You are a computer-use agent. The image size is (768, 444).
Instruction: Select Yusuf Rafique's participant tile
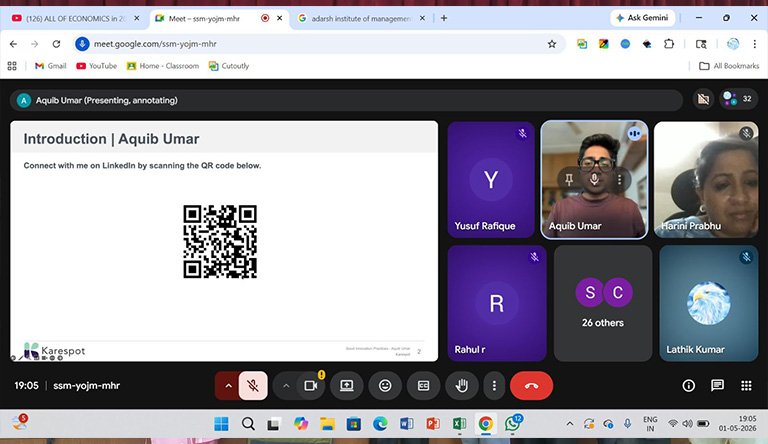[x=491, y=180]
